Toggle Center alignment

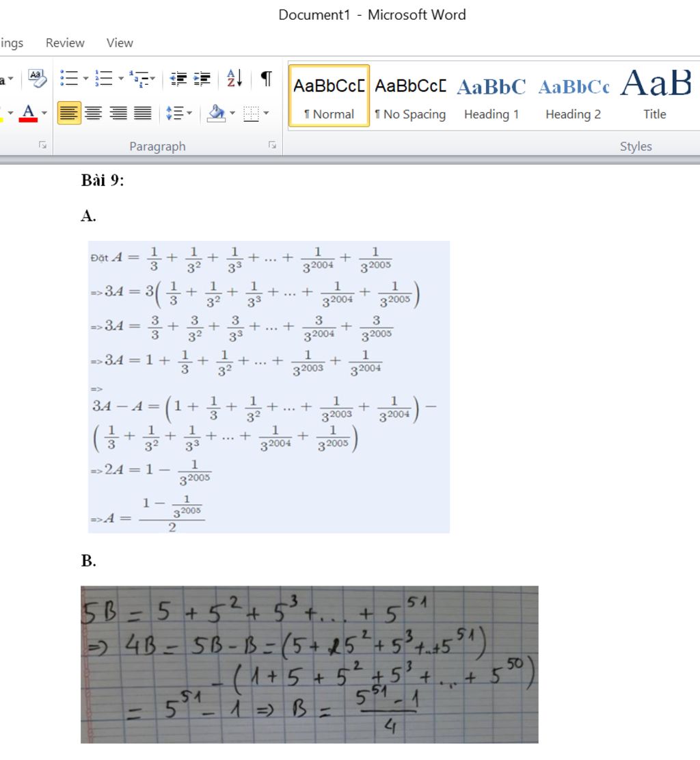pyautogui.click(x=94, y=114)
